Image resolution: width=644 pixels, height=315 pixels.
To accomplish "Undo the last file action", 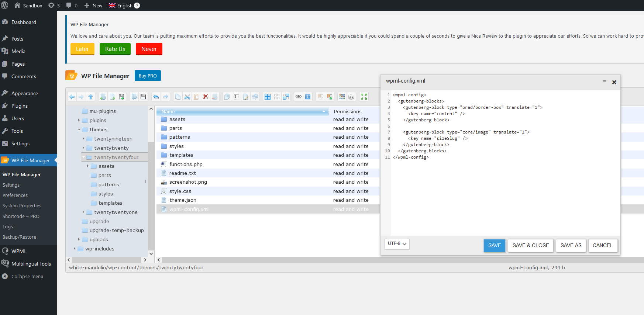I will (156, 97).
